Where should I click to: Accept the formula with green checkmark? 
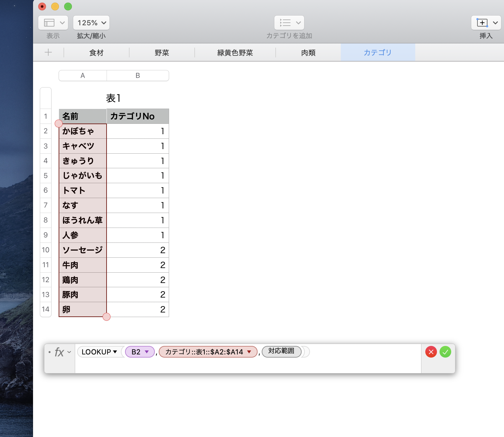coord(445,352)
